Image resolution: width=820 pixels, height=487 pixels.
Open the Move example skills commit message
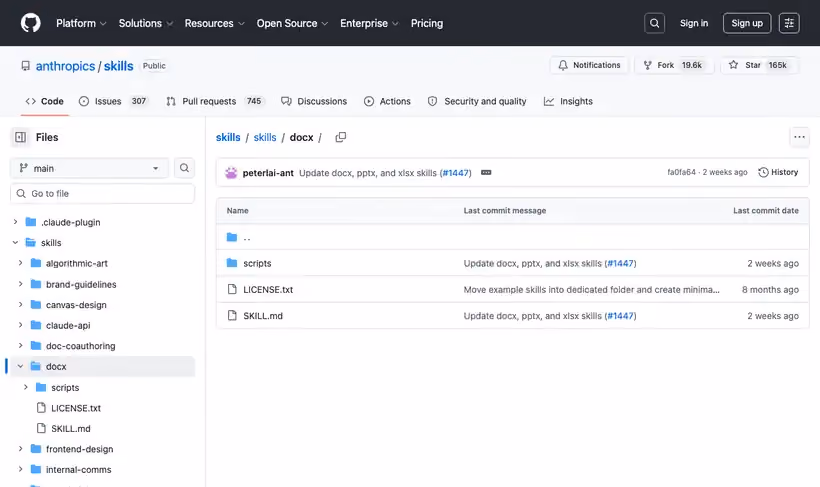(591, 289)
